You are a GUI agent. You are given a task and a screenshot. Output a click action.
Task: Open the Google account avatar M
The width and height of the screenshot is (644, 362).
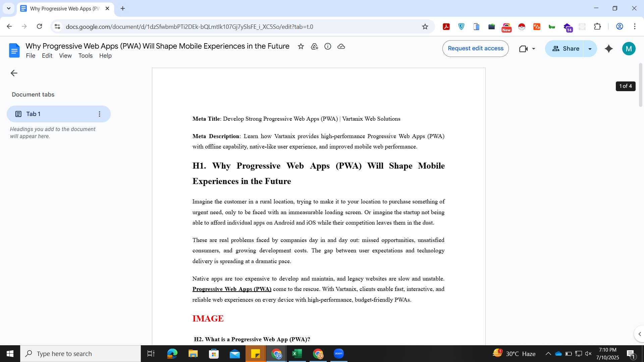coord(629,49)
